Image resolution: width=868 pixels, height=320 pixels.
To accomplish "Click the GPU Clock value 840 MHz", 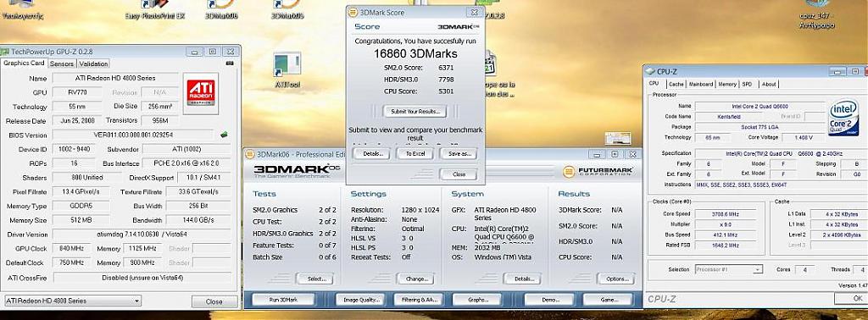I will point(71,249).
